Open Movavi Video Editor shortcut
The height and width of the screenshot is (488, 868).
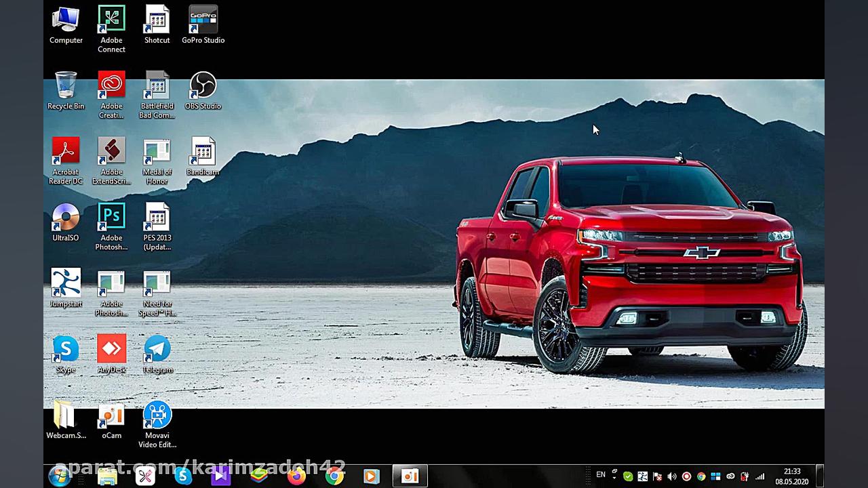(157, 424)
